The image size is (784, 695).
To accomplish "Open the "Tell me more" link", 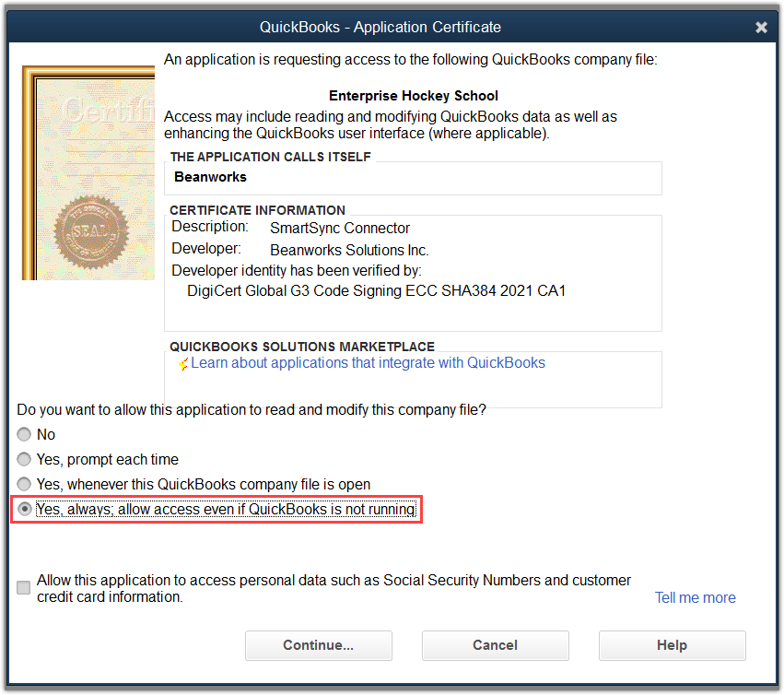I will pos(695,598).
